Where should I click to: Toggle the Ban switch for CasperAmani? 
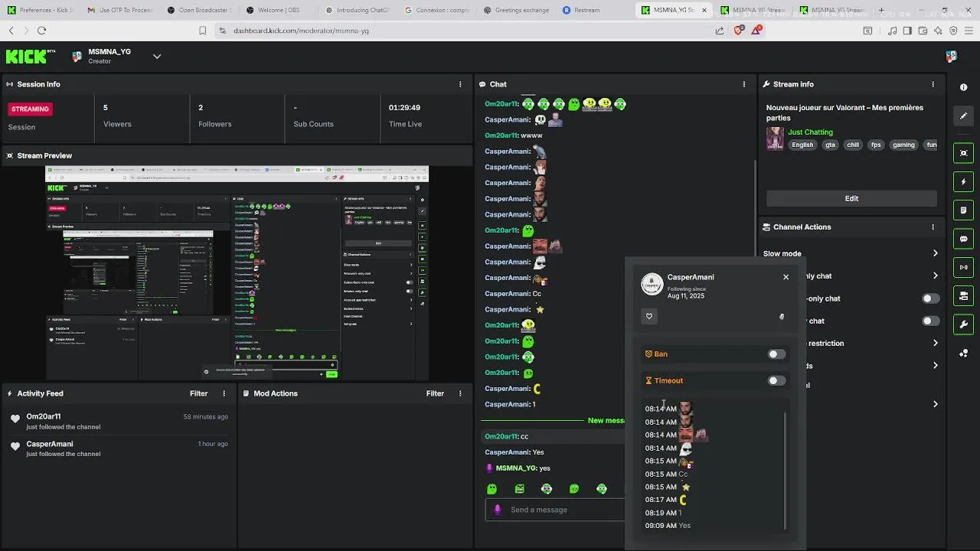point(776,354)
